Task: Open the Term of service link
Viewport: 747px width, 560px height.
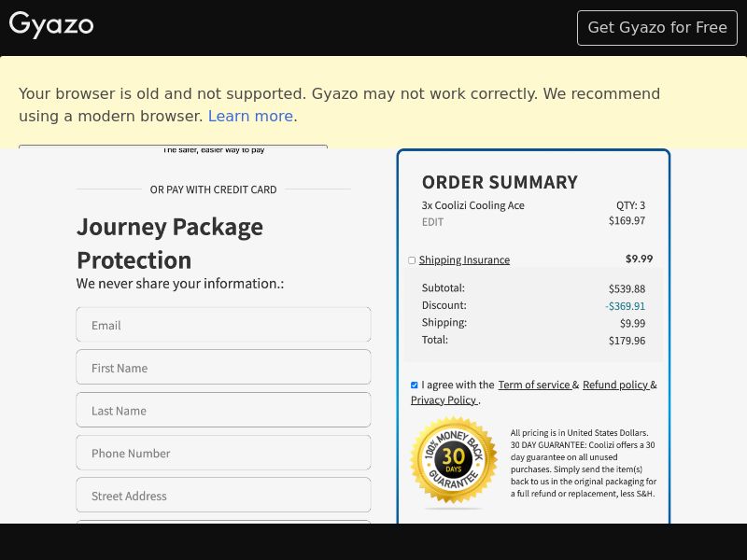Action: tap(534, 385)
